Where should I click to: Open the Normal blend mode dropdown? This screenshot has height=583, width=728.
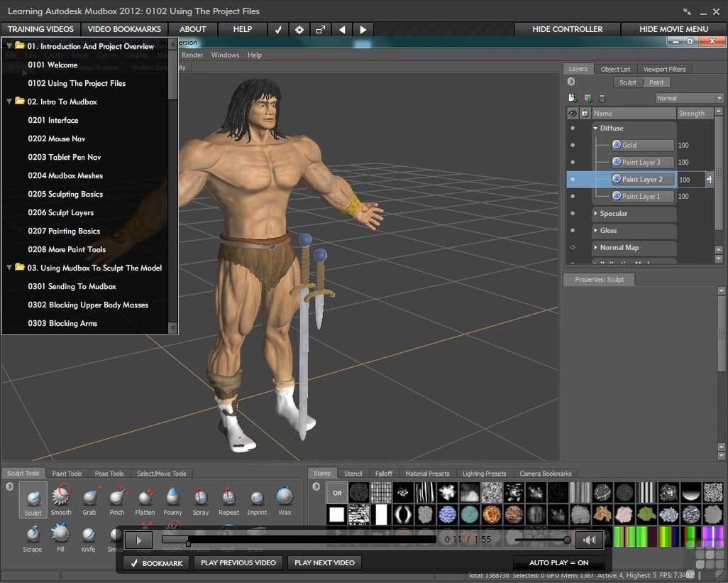pos(690,98)
